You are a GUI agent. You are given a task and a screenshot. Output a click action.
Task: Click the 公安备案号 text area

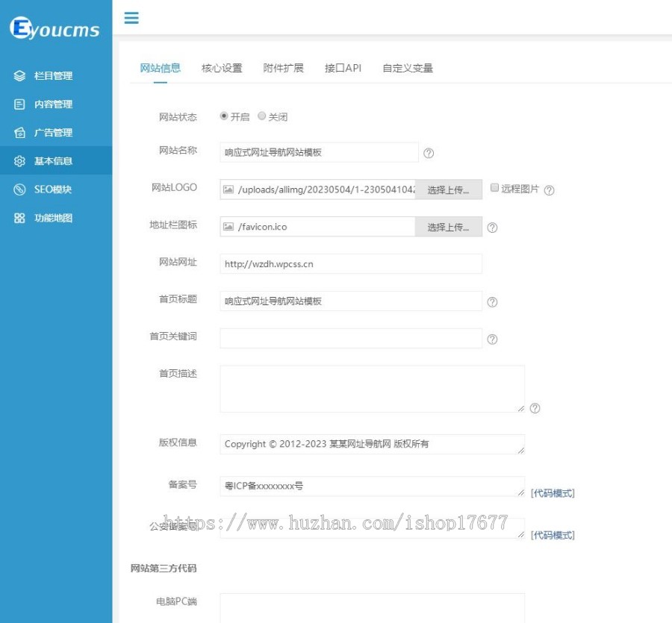click(x=372, y=528)
